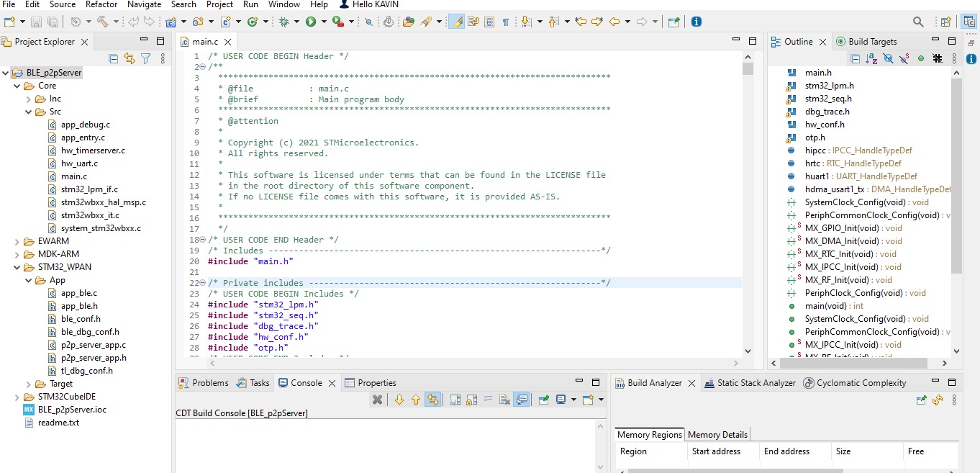980x473 pixels.
Task: Toggle the yellow highlight marker in toolbar
Action: point(456,22)
